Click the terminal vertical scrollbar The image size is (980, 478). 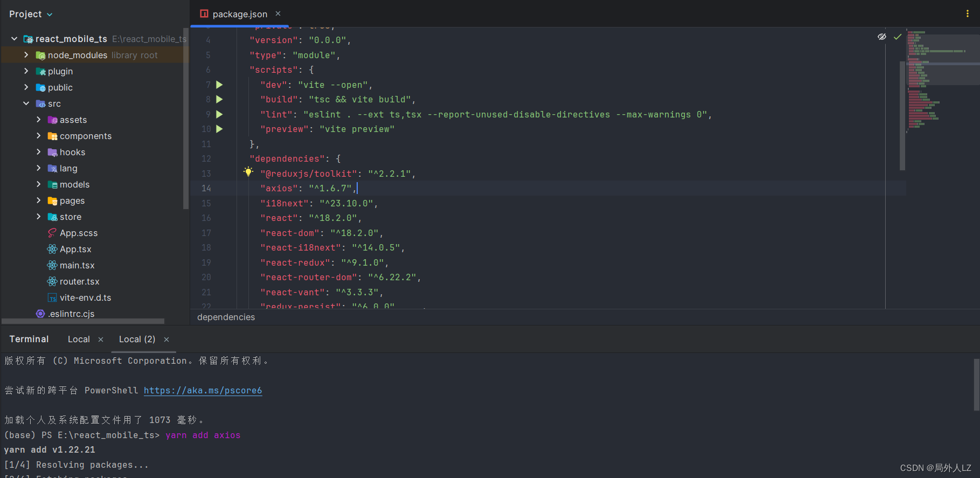coord(976,385)
